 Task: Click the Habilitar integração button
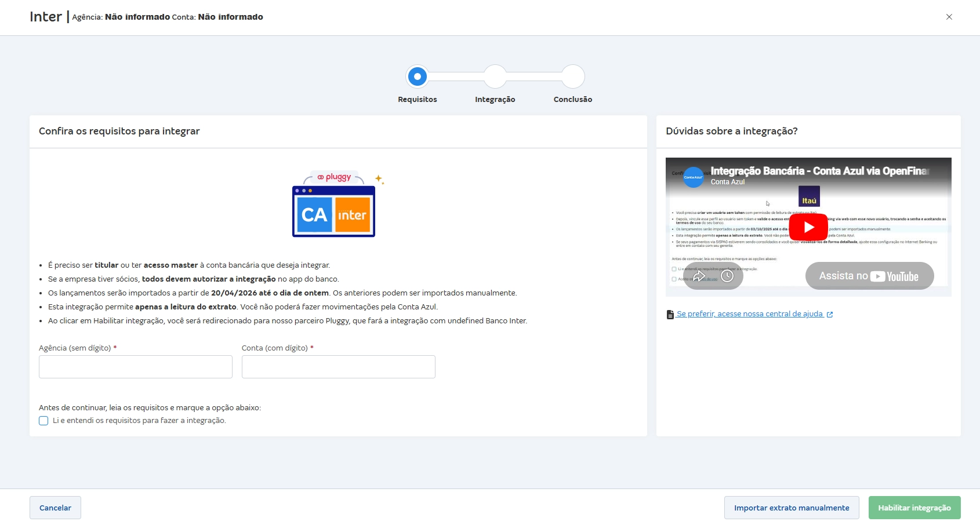point(914,508)
